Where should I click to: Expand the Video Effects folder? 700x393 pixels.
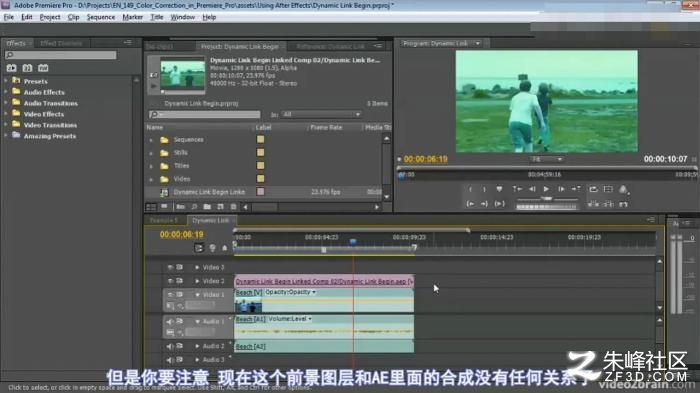(x=6, y=114)
